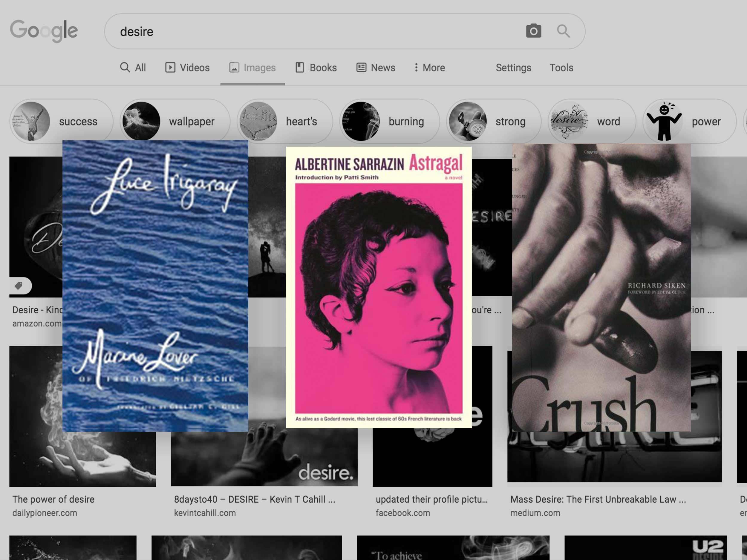Open the U2 image result thumbnail

646,547
